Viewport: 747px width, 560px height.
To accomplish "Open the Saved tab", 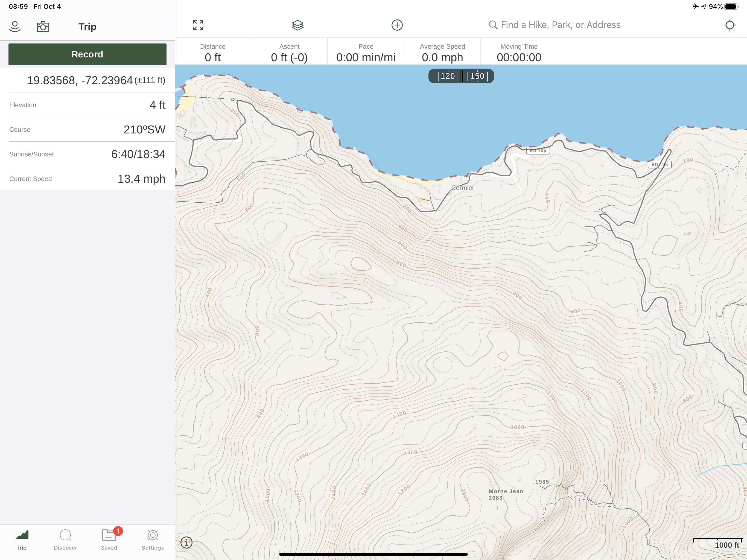I will click(x=109, y=539).
